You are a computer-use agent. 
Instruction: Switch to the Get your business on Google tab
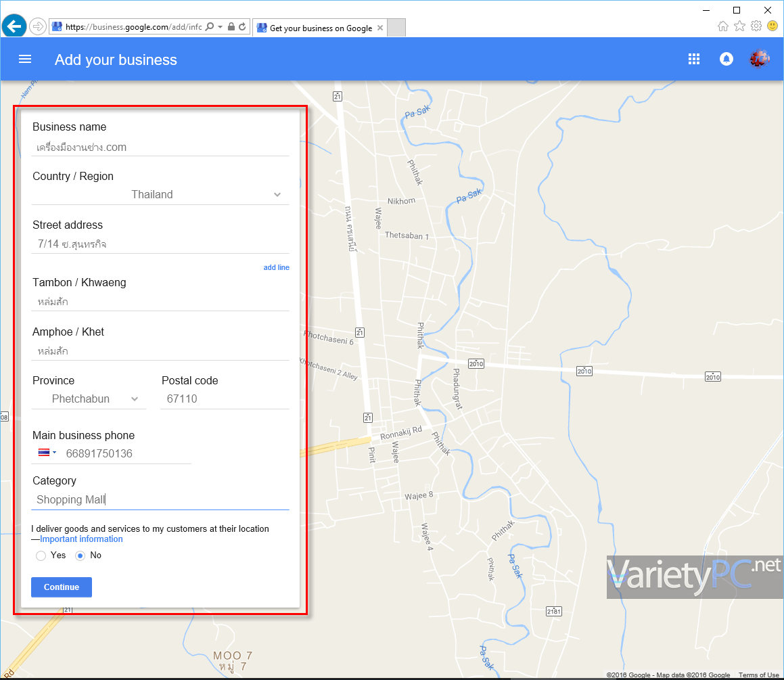[318, 28]
